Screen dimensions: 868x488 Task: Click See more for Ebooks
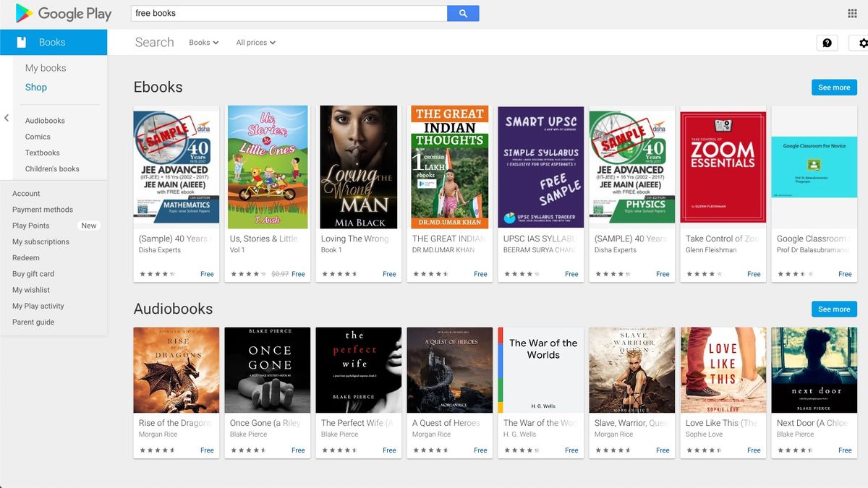point(833,87)
